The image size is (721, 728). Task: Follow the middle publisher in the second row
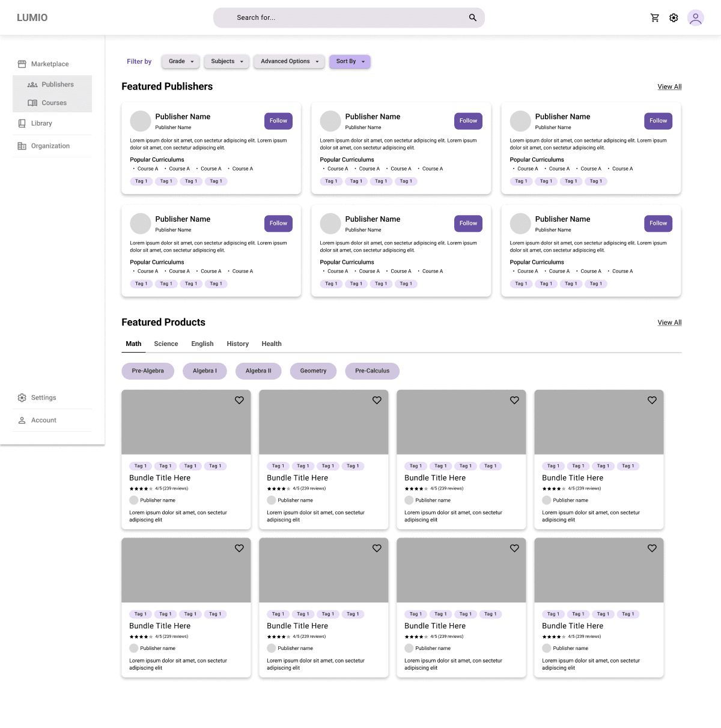(x=468, y=223)
